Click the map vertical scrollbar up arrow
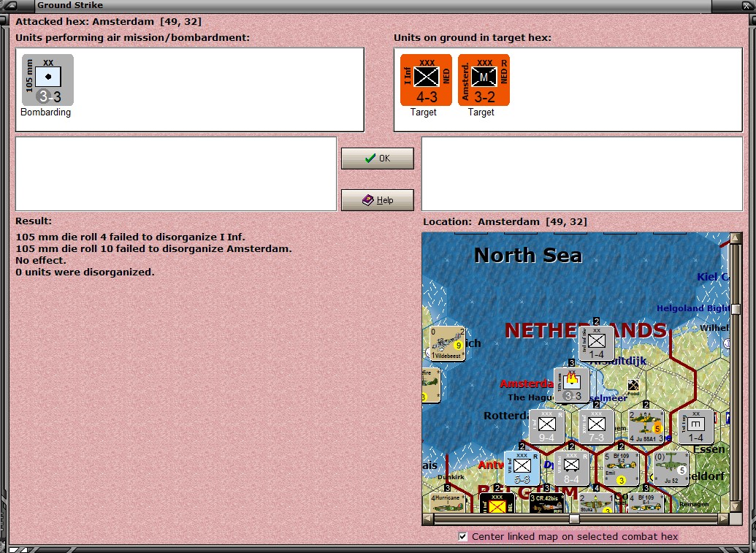 (736, 238)
